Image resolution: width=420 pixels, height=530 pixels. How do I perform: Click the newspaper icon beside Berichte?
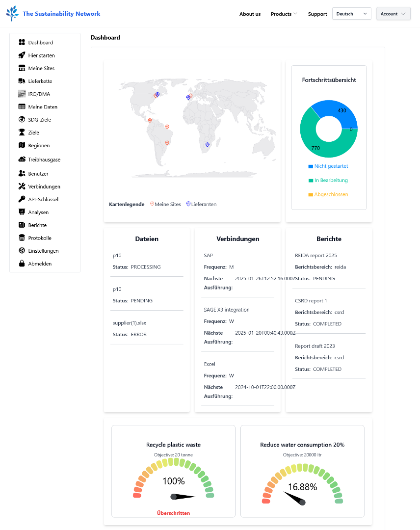click(x=22, y=225)
